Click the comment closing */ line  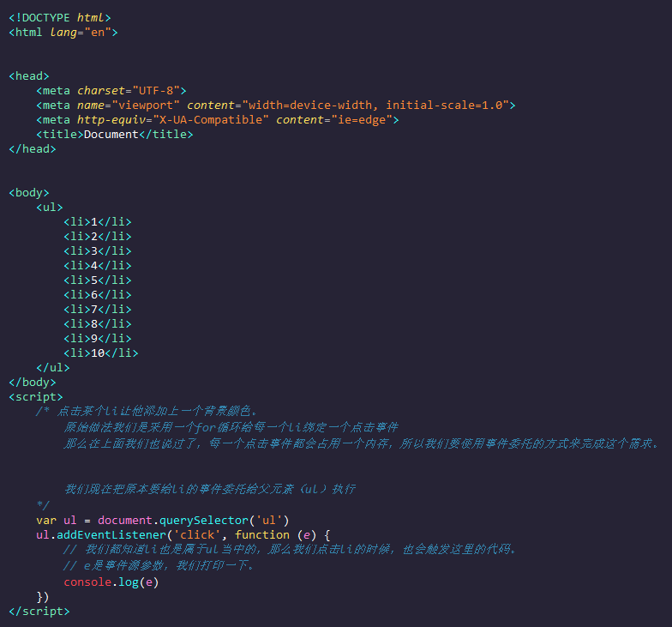(x=43, y=504)
